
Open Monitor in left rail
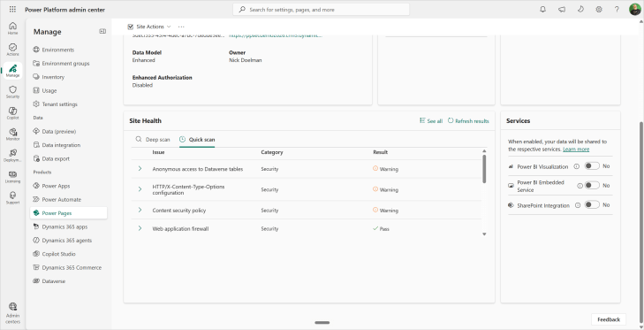[12, 134]
